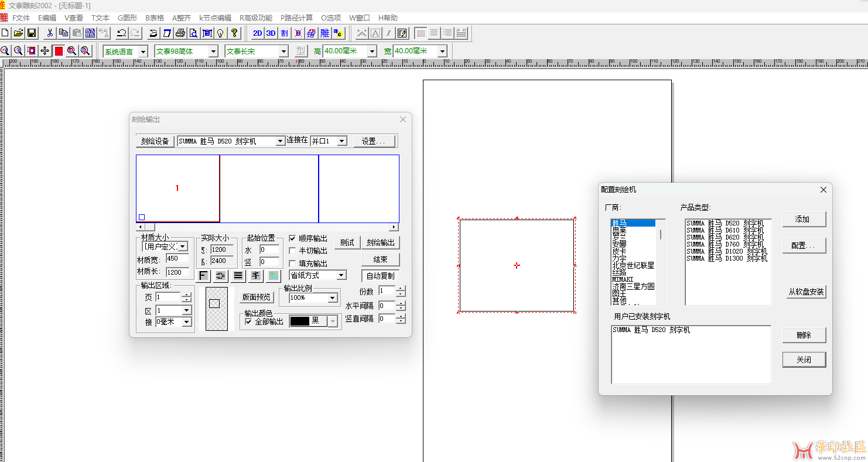Click the Undo arrow icon
The image size is (868, 462).
122,33
